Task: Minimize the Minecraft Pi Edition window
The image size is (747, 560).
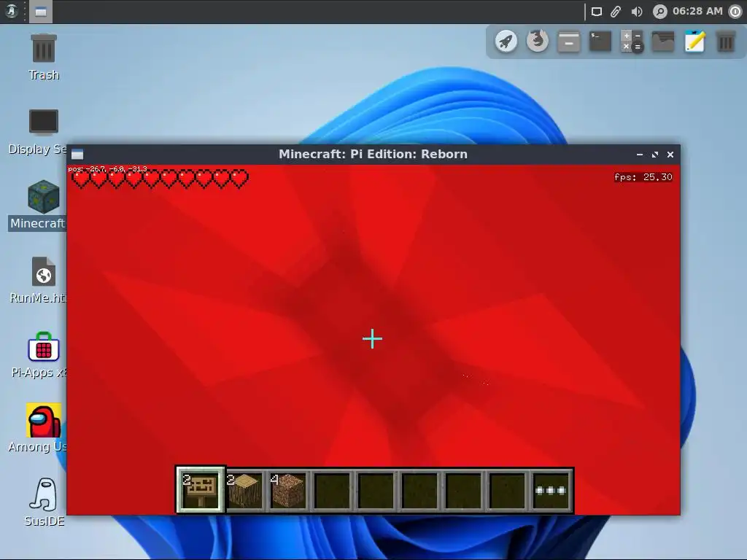Action: 640,155
